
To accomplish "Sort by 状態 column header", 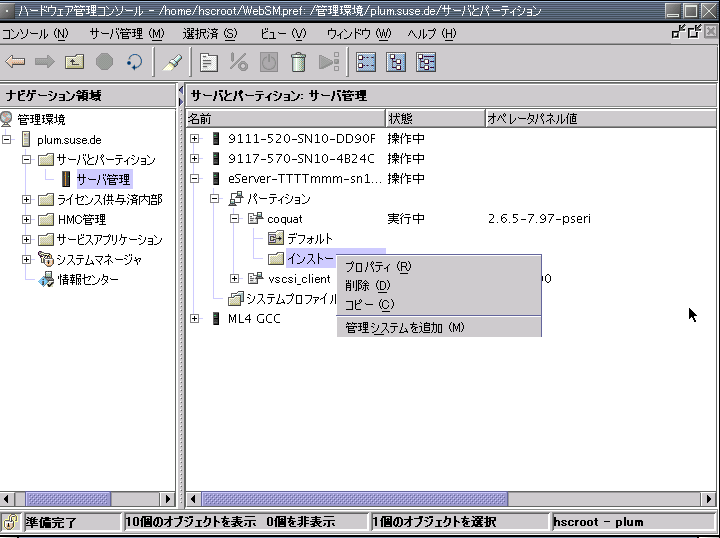I will (x=435, y=119).
